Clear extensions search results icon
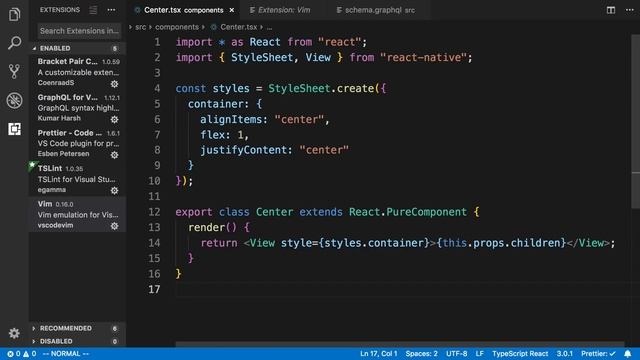The width and height of the screenshot is (640, 360). (x=93, y=10)
